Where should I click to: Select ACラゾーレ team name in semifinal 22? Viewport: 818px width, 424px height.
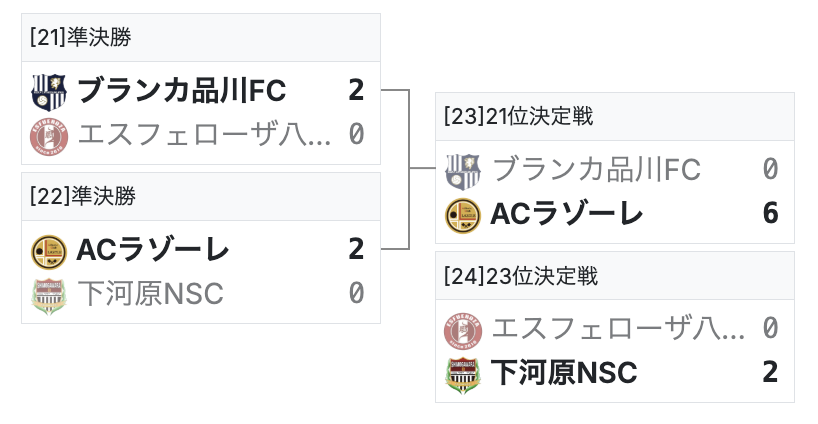point(153,249)
